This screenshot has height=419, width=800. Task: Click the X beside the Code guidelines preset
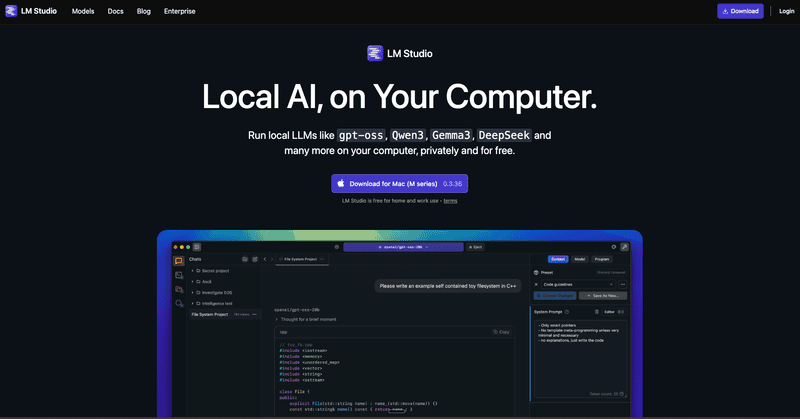tap(536, 284)
